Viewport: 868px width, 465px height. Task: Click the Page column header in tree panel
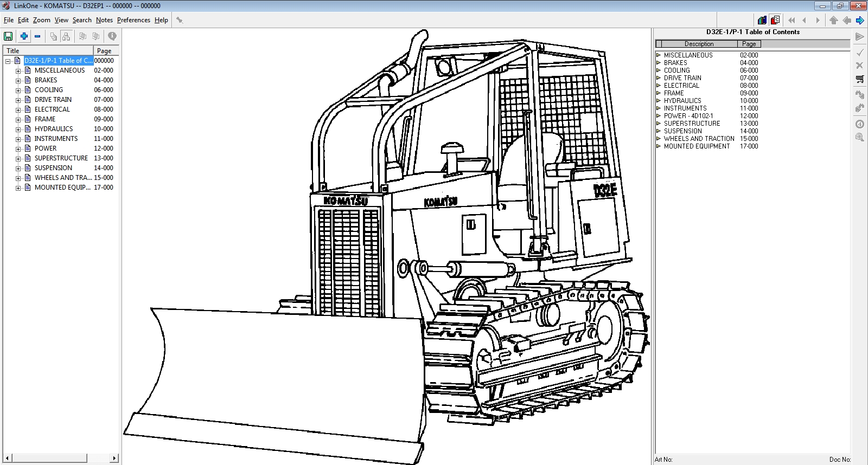pyautogui.click(x=106, y=50)
